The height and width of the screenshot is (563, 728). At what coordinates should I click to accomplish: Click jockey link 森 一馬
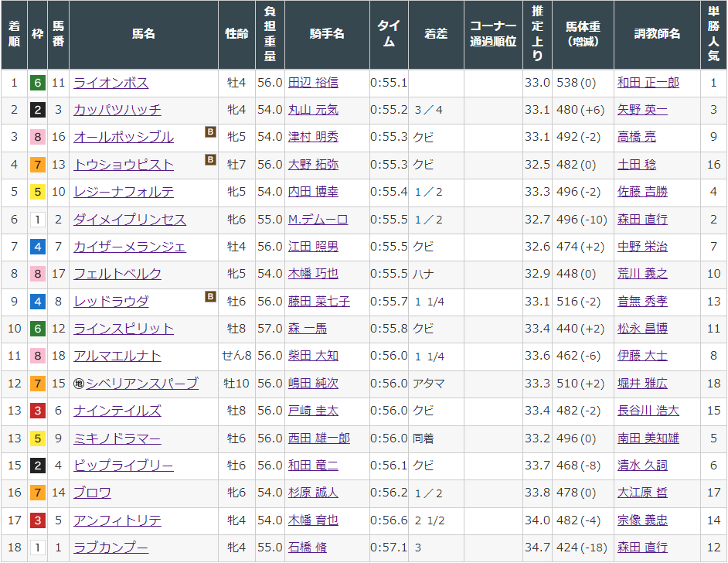coord(308,329)
